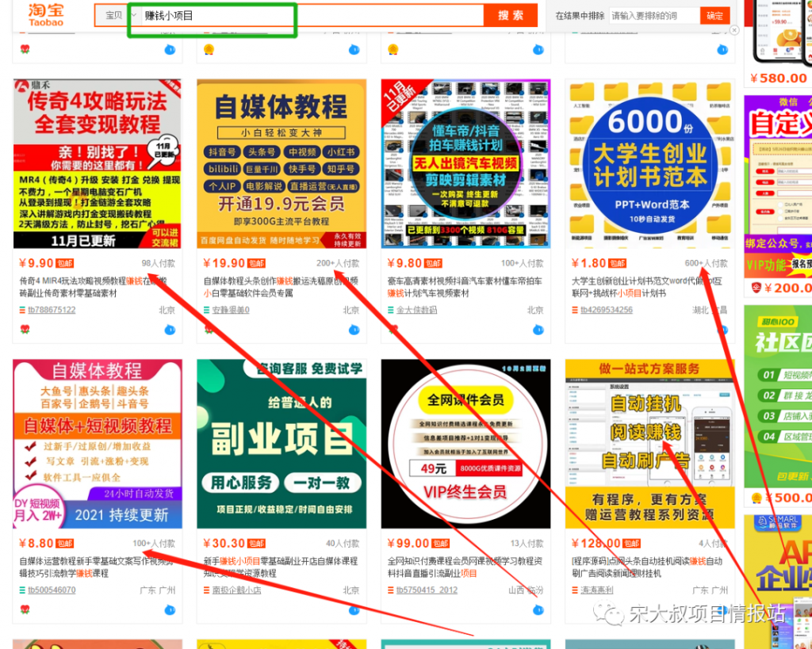Visit shop tb788675122

[52, 310]
